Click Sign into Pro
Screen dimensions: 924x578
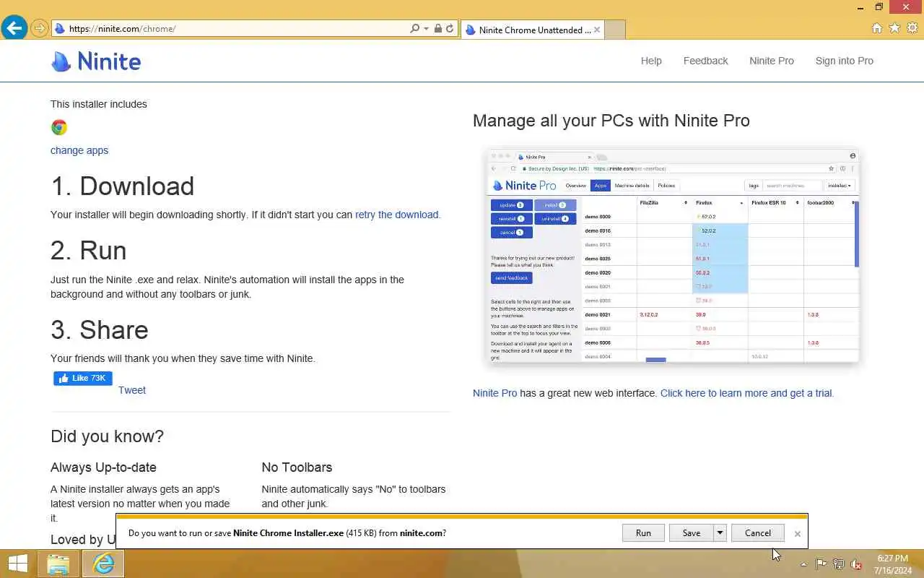point(844,61)
